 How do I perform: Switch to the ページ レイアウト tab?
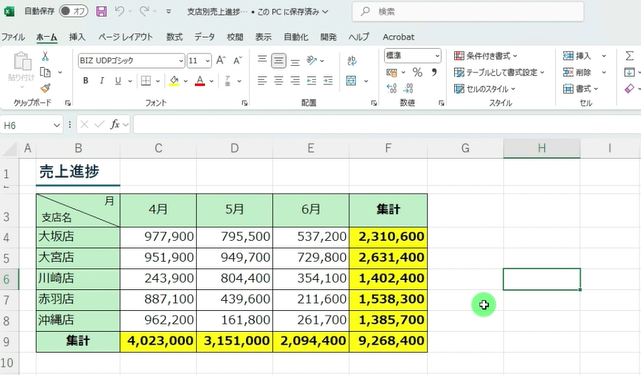[x=126, y=37]
